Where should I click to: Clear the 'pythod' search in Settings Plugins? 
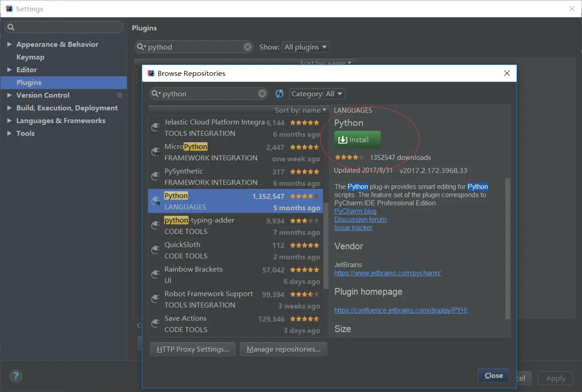coord(247,47)
